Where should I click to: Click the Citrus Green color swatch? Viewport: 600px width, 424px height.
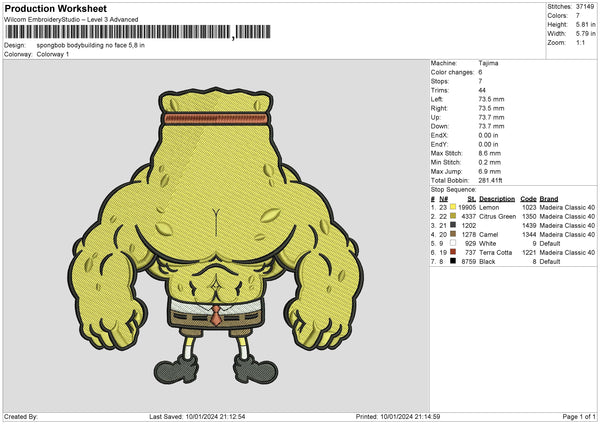[x=453, y=216]
